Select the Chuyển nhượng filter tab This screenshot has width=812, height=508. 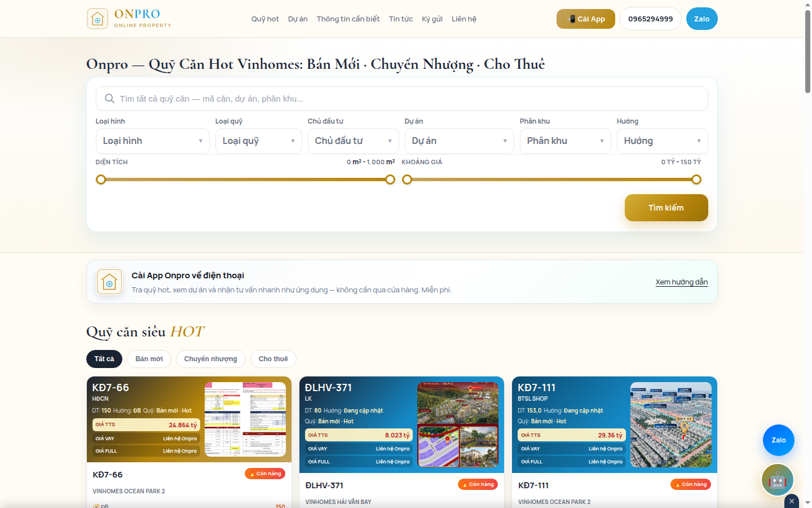tap(211, 359)
